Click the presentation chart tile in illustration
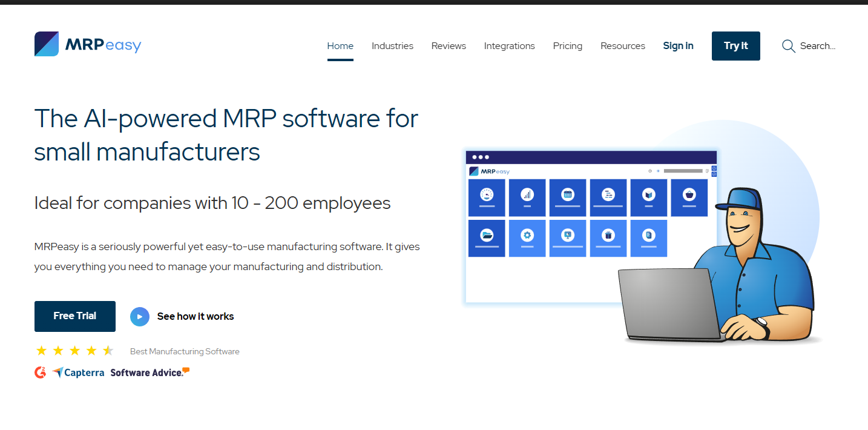 point(568,238)
